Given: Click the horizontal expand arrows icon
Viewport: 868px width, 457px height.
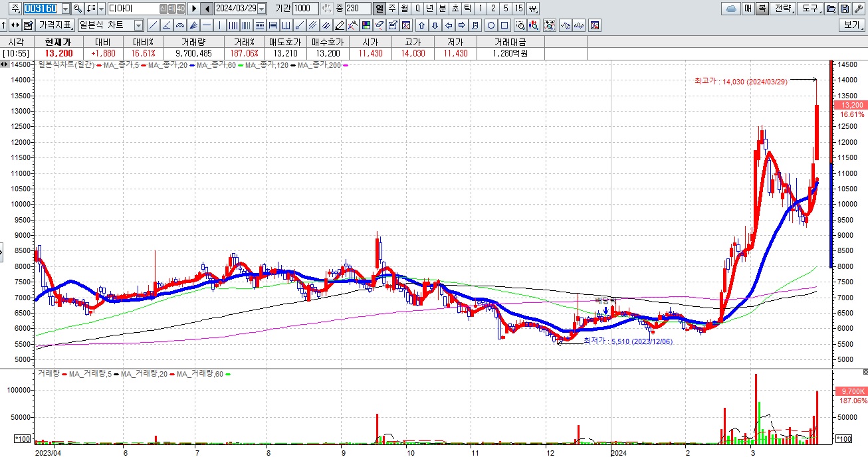Looking at the screenshot, I should coord(15,25).
